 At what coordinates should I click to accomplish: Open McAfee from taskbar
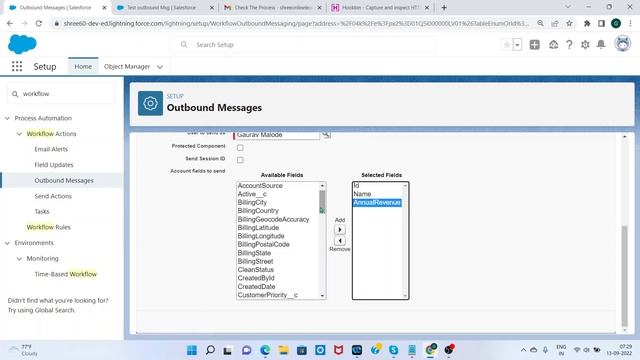(x=338, y=350)
